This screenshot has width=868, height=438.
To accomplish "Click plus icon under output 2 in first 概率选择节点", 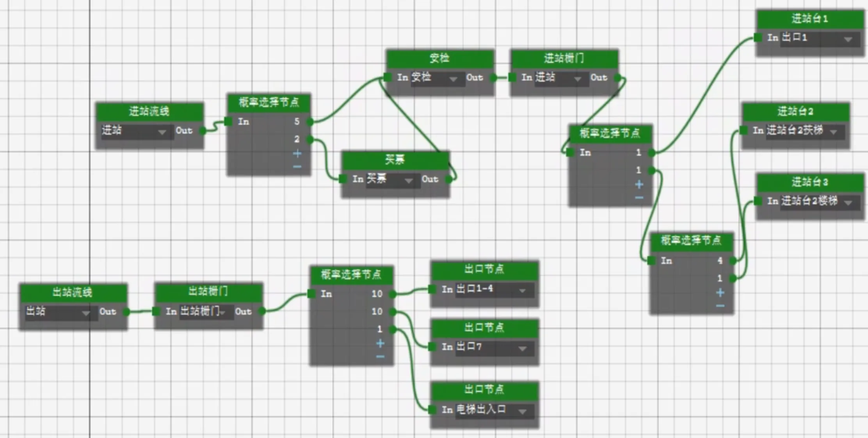I will (x=297, y=153).
